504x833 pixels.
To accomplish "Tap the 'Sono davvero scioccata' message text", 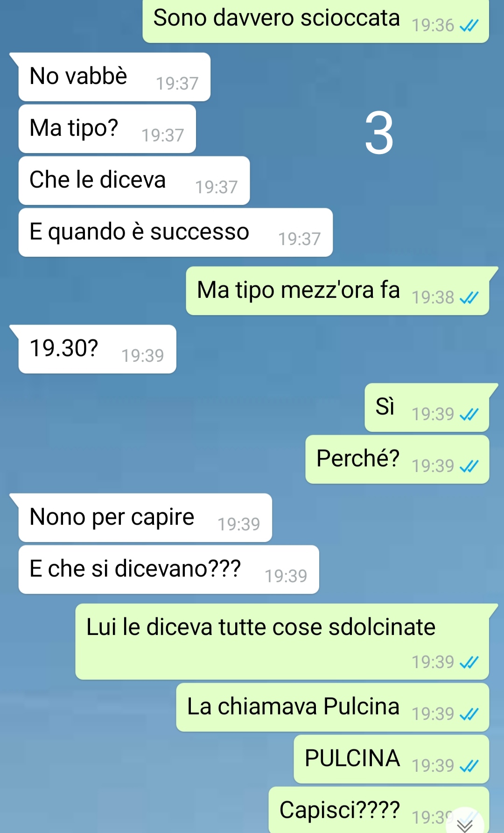I will [276, 18].
